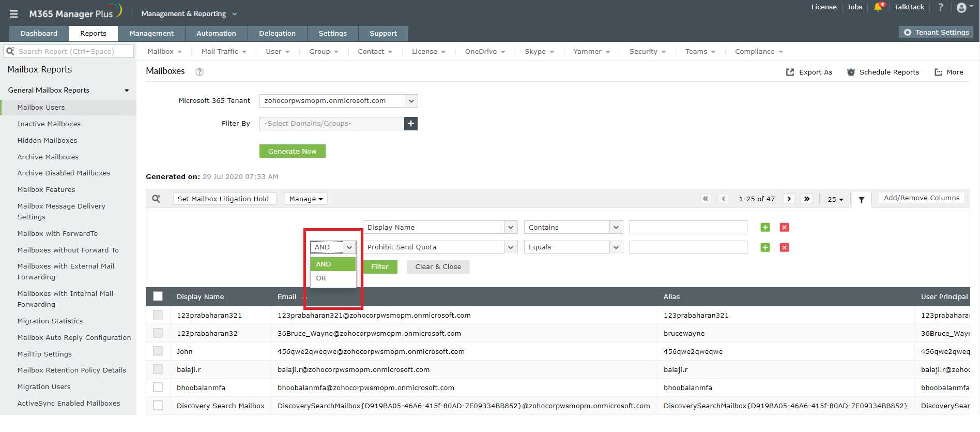Tick the checkbox for John
Image resolution: width=980 pixels, height=432 pixels.
(x=158, y=351)
